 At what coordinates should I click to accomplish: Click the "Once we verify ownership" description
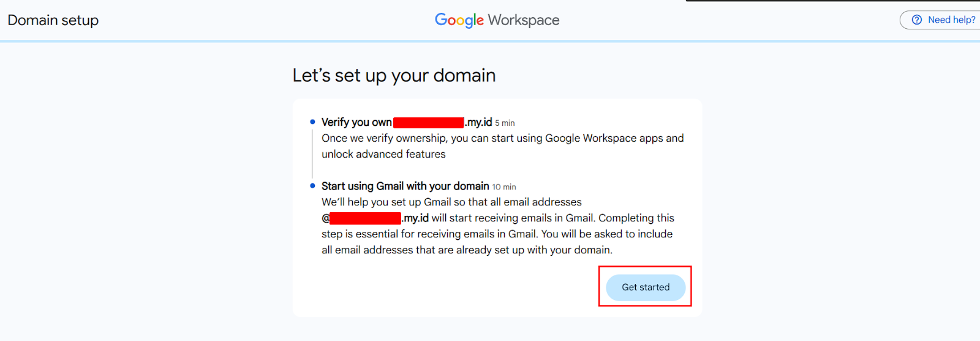(x=502, y=138)
